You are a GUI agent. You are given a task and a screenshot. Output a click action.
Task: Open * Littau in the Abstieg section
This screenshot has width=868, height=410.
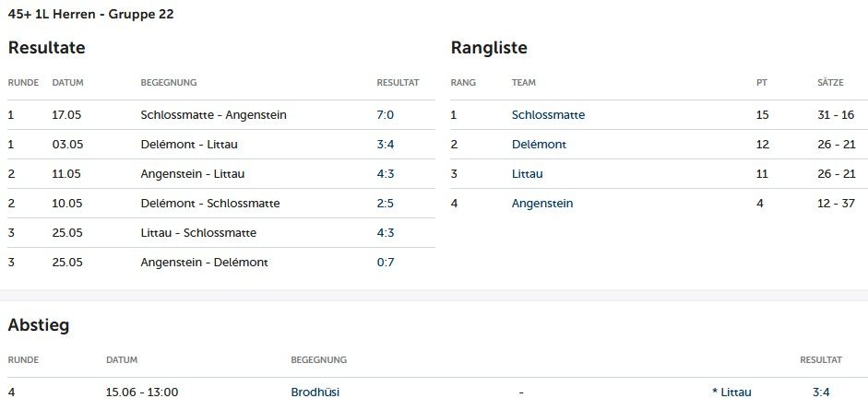pos(731,392)
